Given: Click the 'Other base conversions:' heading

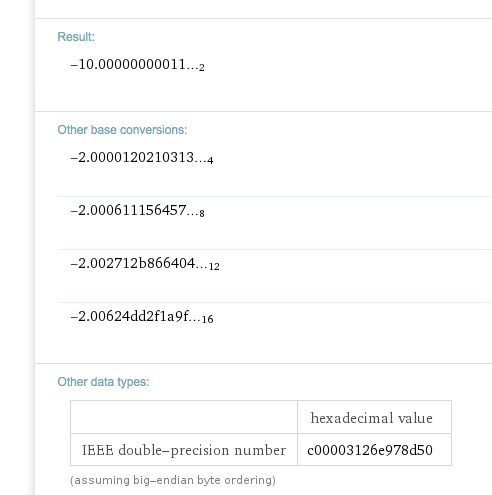Looking at the screenshot, I should coord(122,130).
